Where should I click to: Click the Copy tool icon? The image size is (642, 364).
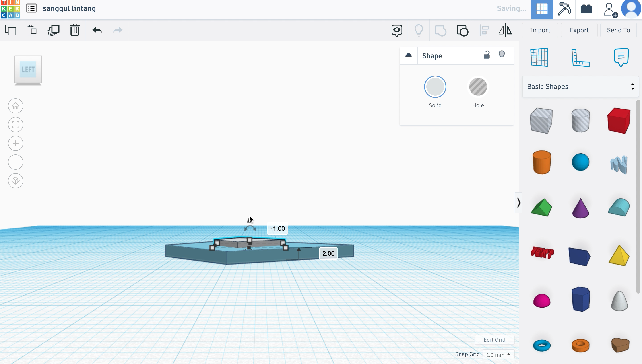11,30
